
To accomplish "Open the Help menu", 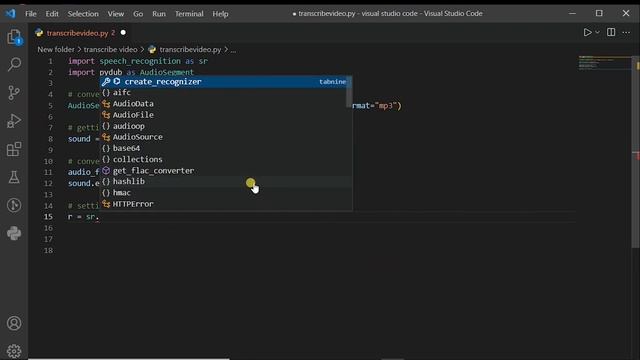I will pyautogui.click(x=220, y=13).
